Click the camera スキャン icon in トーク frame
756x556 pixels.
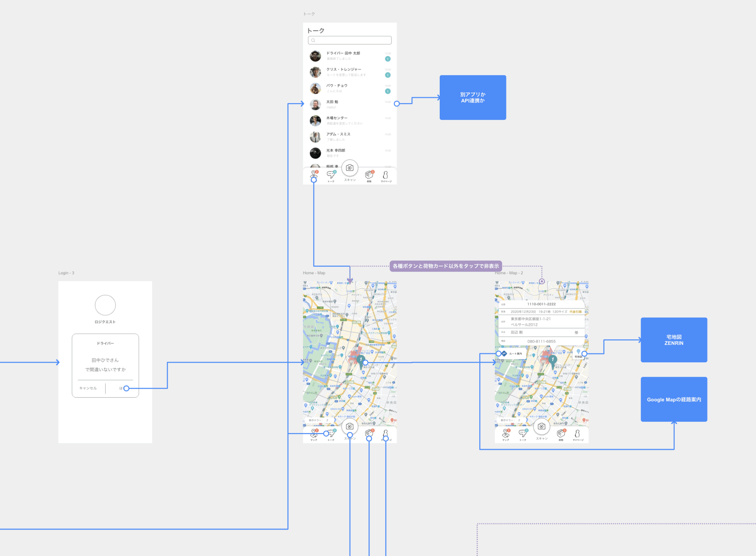tap(350, 168)
